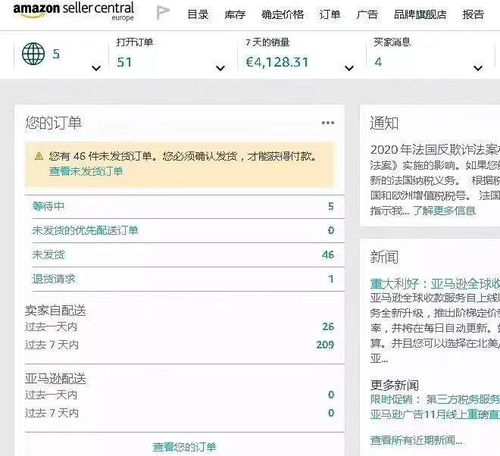
Task: Click the 卖家自配送 heading
Action: coord(55,311)
